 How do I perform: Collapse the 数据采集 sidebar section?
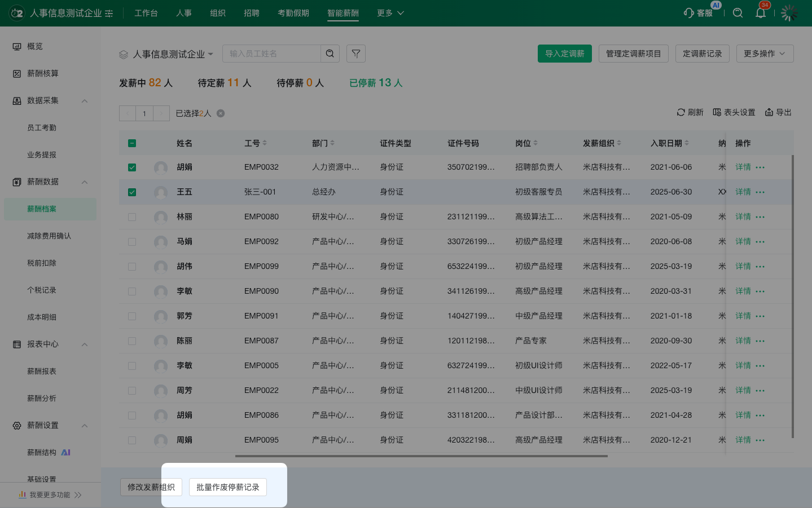[85, 101]
